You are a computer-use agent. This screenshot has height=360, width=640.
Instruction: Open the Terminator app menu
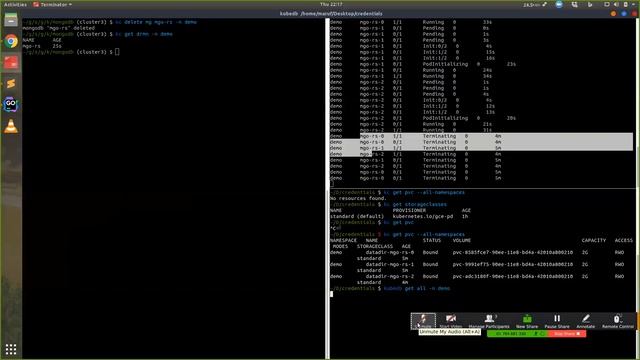(52, 4)
